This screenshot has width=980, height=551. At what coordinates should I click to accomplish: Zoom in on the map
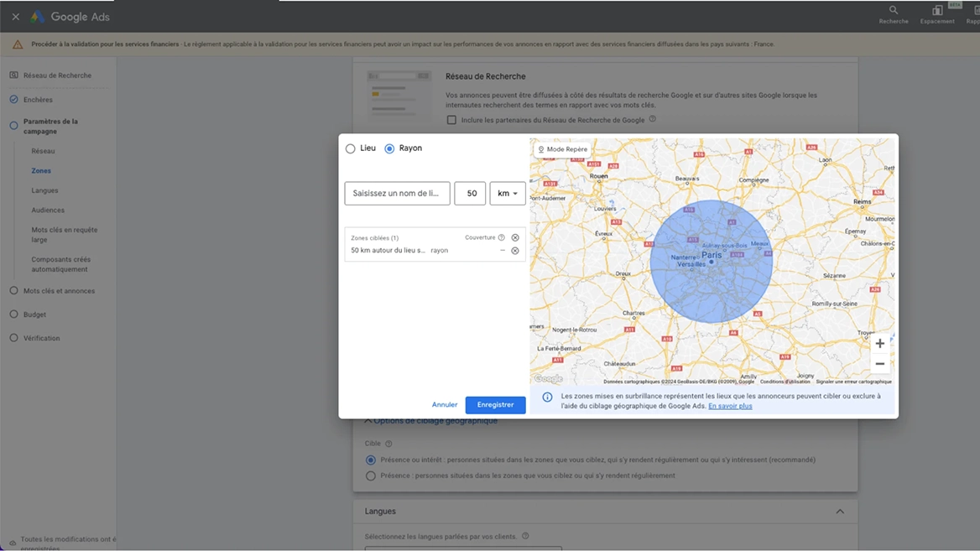pyautogui.click(x=879, y=343)
